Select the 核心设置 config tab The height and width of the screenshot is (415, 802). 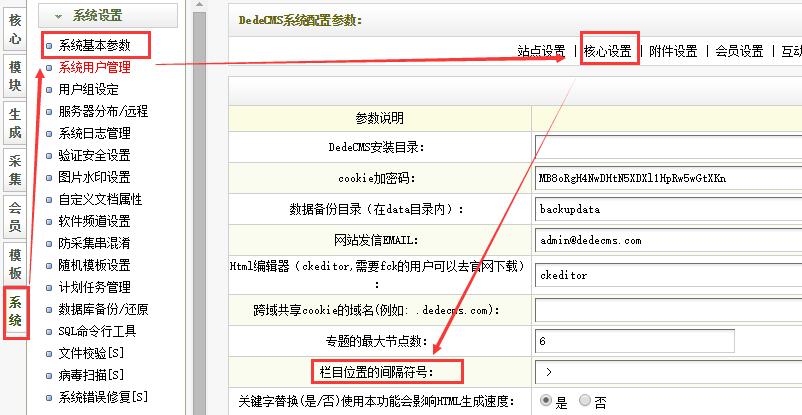tap(608, 51)
